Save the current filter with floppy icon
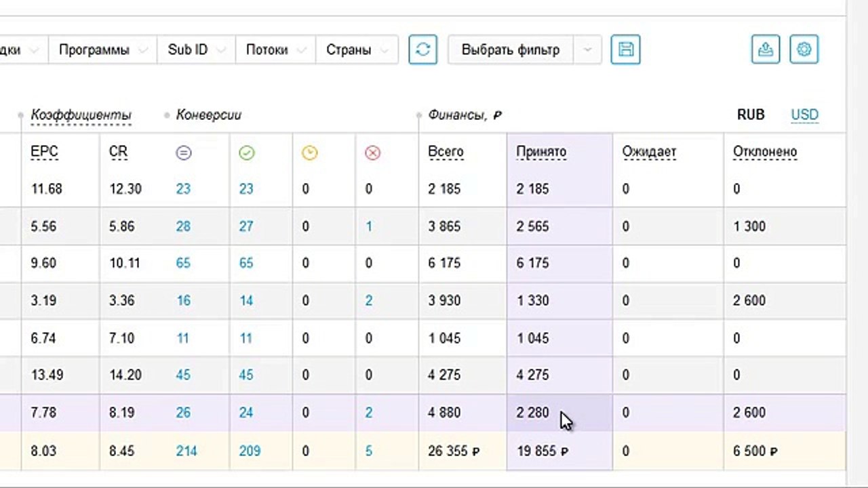Screen dimensions: 868x488 point(625,49)
